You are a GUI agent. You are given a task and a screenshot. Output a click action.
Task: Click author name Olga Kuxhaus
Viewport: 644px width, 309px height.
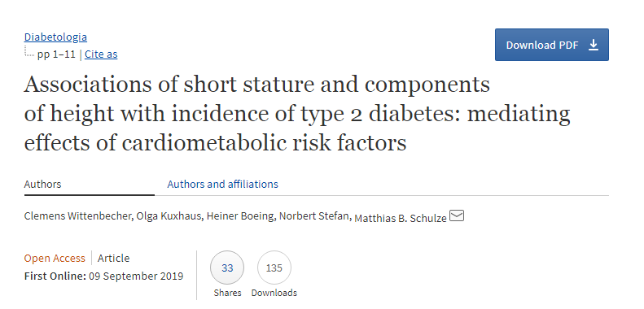[169, 215]
